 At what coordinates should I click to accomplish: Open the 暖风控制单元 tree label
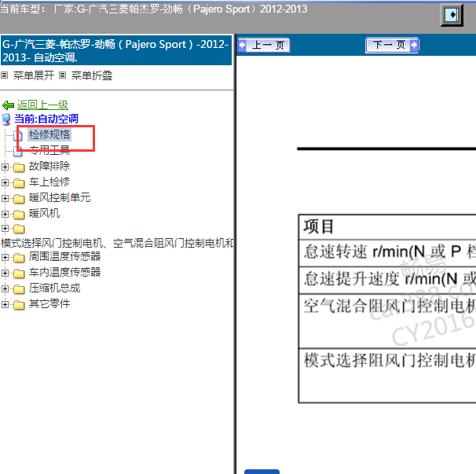pyautogui.click(x=60, y=197)
